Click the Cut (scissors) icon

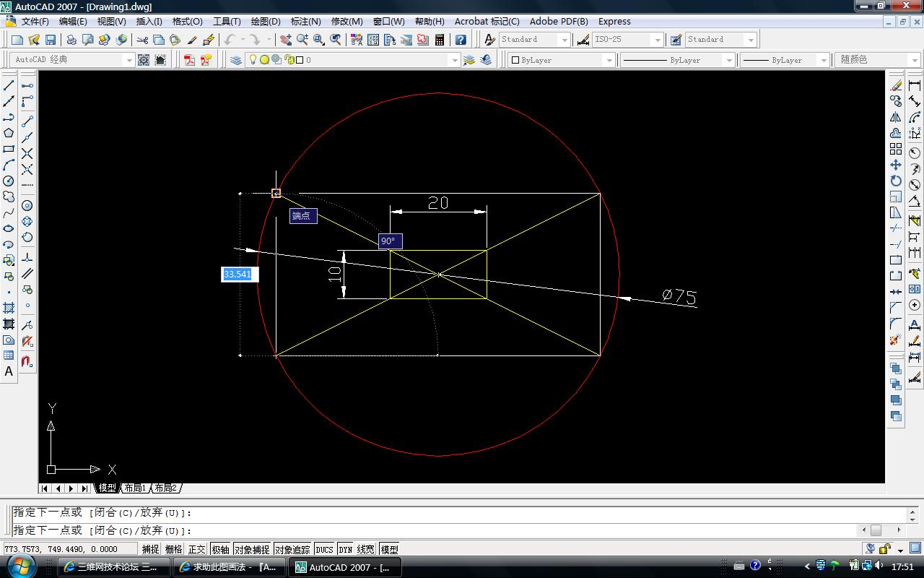(142, 40)
